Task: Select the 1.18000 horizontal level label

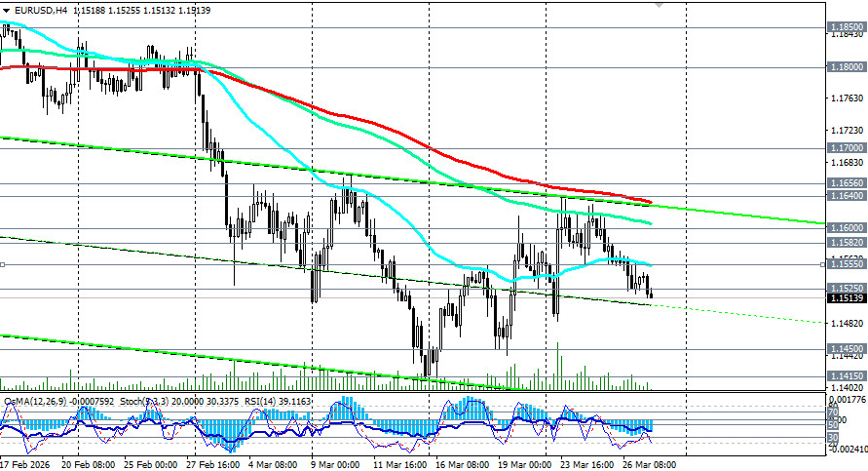Action: pos(845,67)
